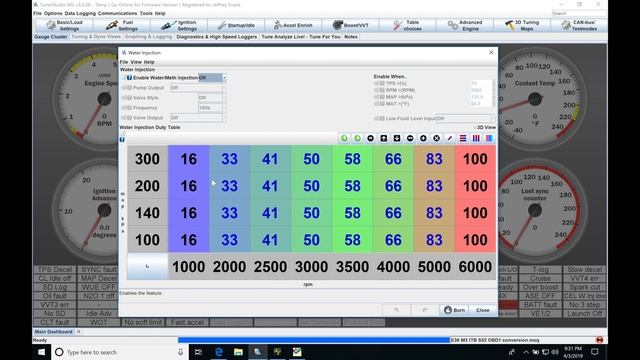Click the square down-arrow table icon
This screenshot has width=640, height=360.
[x=397, y=138]
